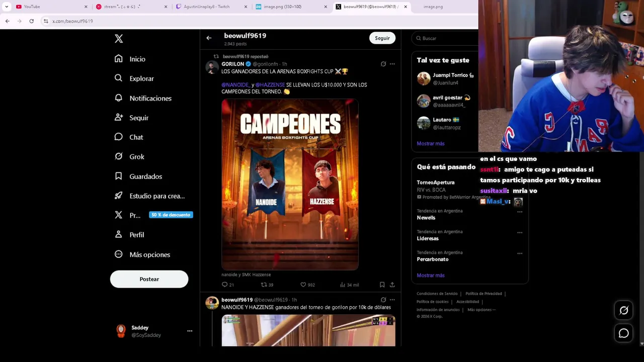This screenshot has width=644, height=362.
Task: Open @HAZZENSE mention link
Action: [x=270, y=85]
